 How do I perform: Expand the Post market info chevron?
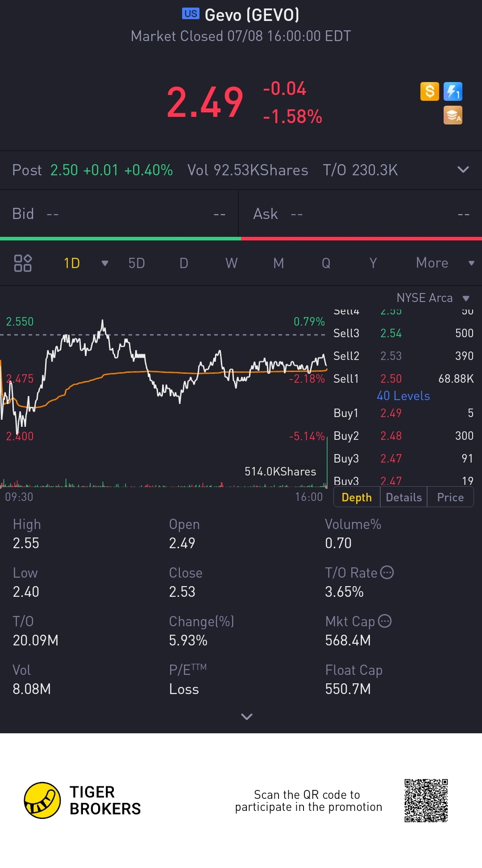tap(463, 169)
